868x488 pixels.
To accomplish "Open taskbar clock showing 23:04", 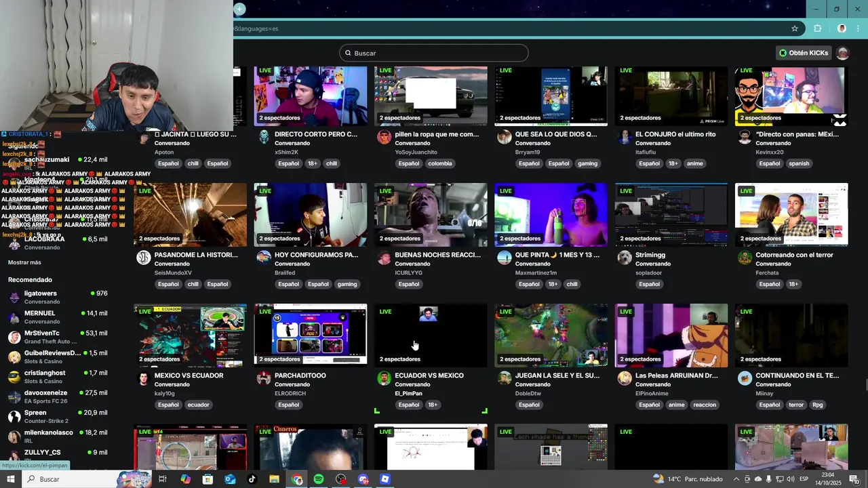I will click(827, 479).
